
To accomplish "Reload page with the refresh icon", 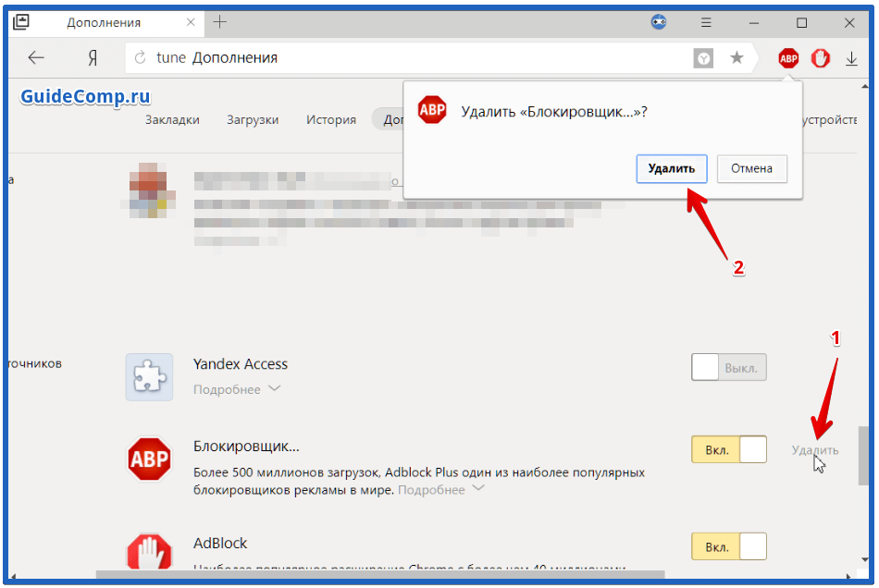I will (x=140, y=57).
